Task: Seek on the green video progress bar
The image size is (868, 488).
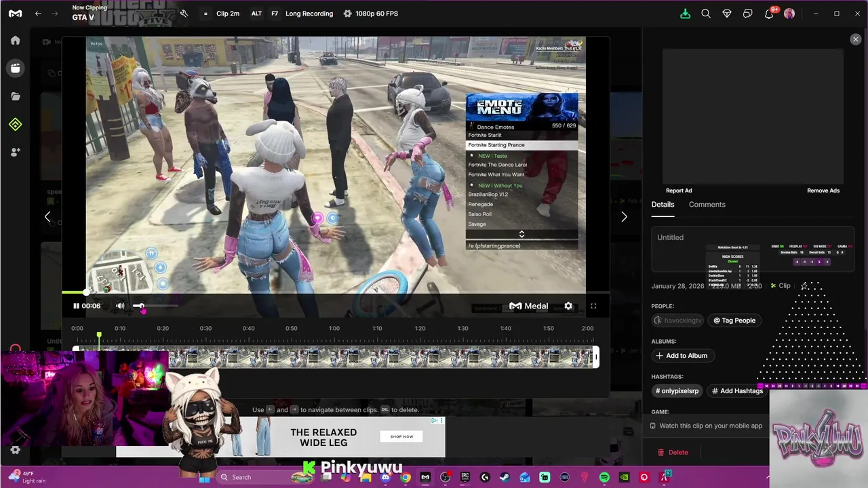Action: click(x=336, y=292)
